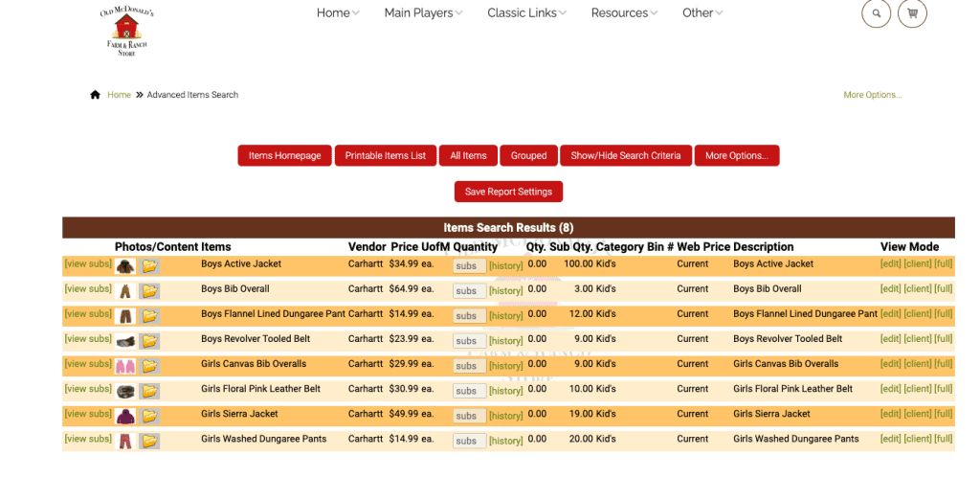Click the Web Price column header
980x478 pixels.
click(x=703, y=247)
